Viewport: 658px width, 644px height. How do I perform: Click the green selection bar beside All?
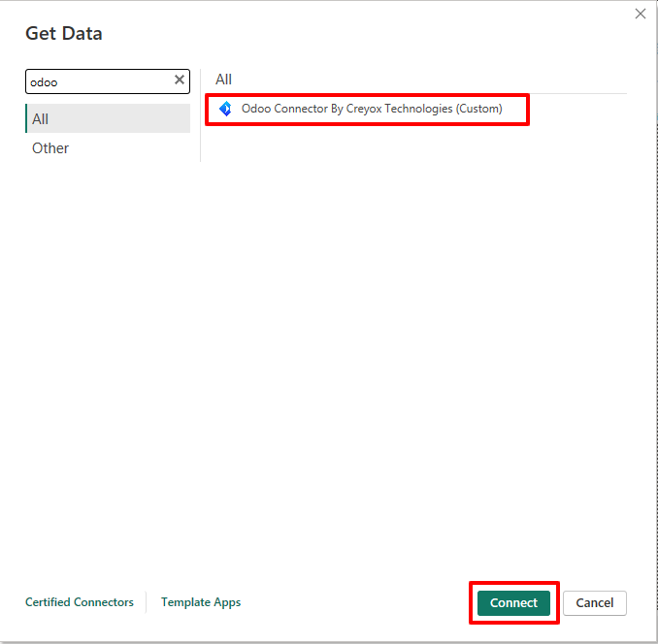(x=26, y=118)
